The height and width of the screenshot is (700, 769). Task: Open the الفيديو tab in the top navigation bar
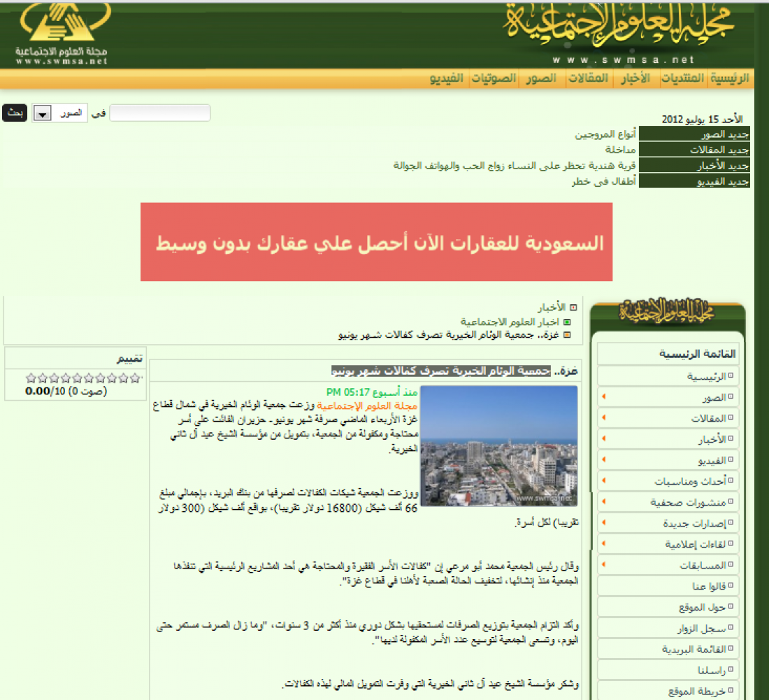[446, 78]
